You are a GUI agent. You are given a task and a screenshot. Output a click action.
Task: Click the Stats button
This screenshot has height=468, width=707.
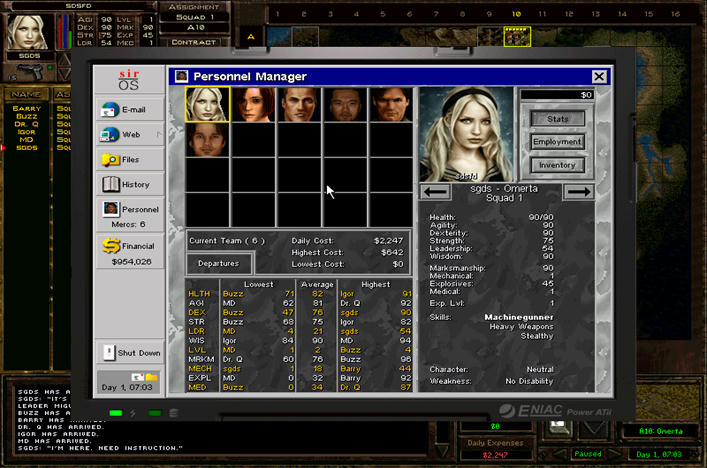[558, 119]
